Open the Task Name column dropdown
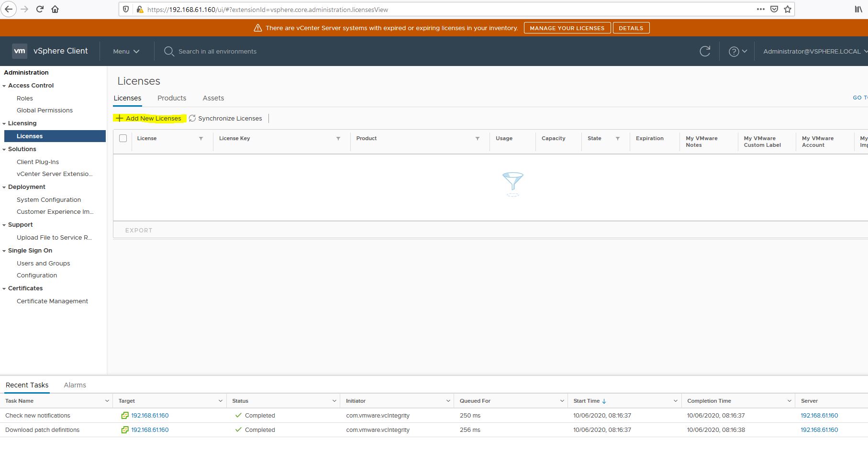Viewport: 868px width, 463px height. (107, 401)
